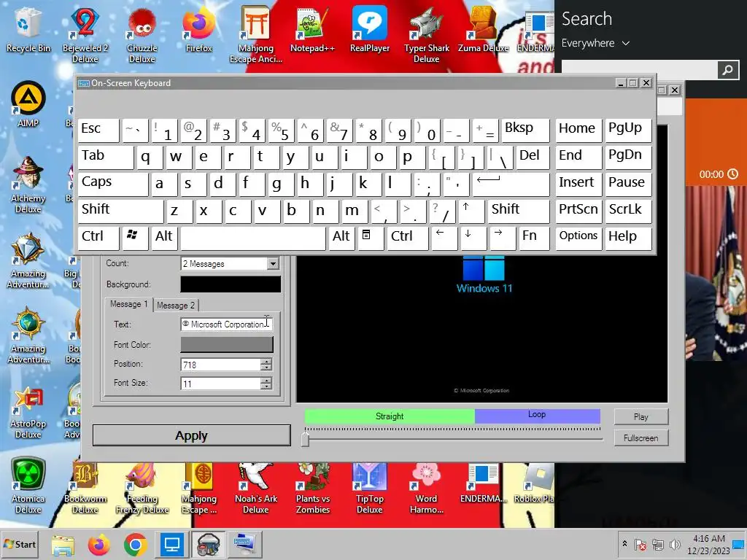Viewport: 747px width, 560px height.
Task: Toggle left Ctrl key on keyboard
Action: [x=98, y=238]
